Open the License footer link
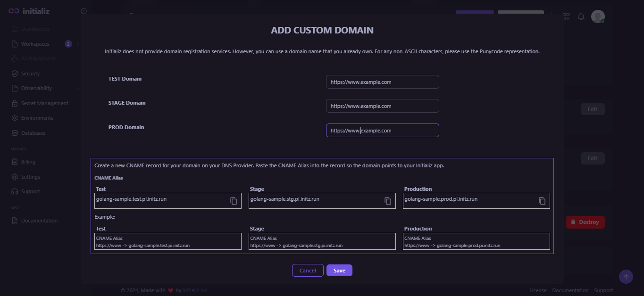This screenshot has width=644, height=296. coord(538,290)
